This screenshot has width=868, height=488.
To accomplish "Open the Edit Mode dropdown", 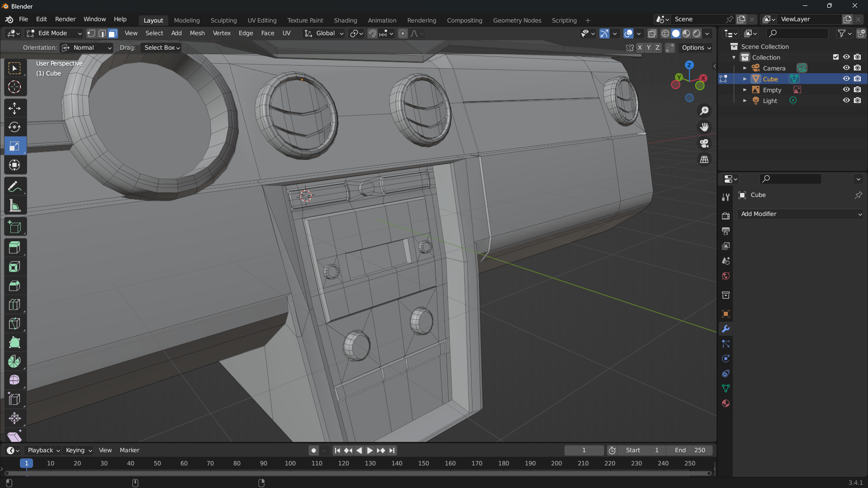I will (x=53, y=33).
